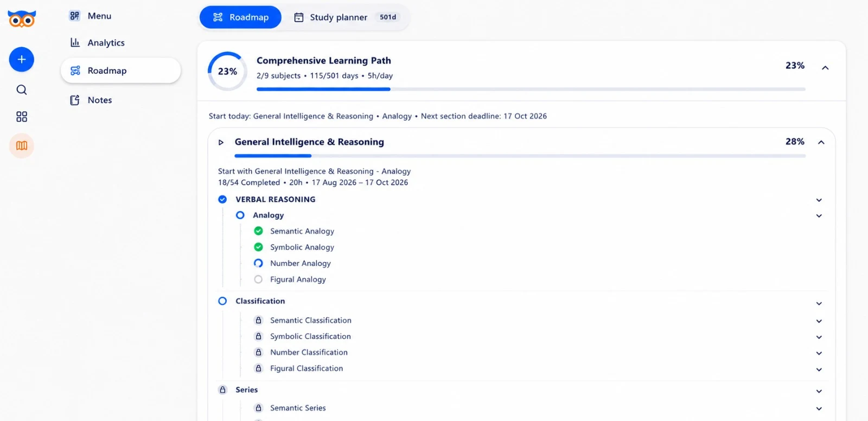Toggle the Analogy circle marker
Image resolution: width=868 pixels, height=421 pixels.
(x=240, y=215)
